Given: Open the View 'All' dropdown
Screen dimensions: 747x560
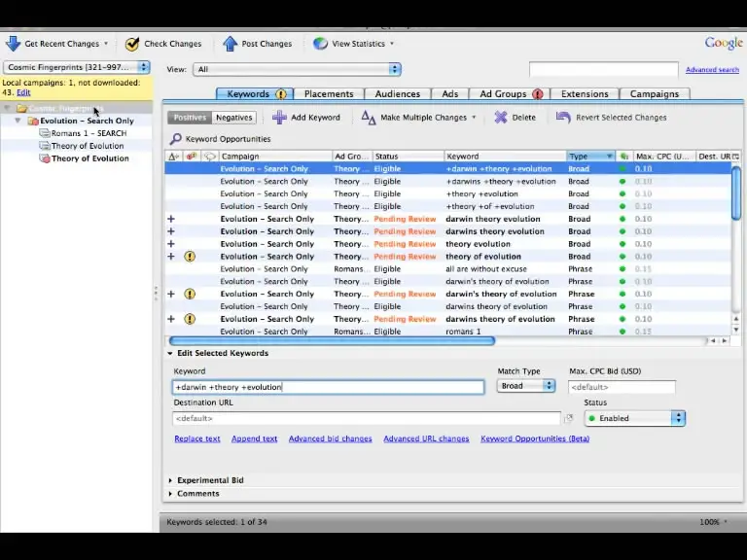Looking at the screenshot, I should (297, 70).
